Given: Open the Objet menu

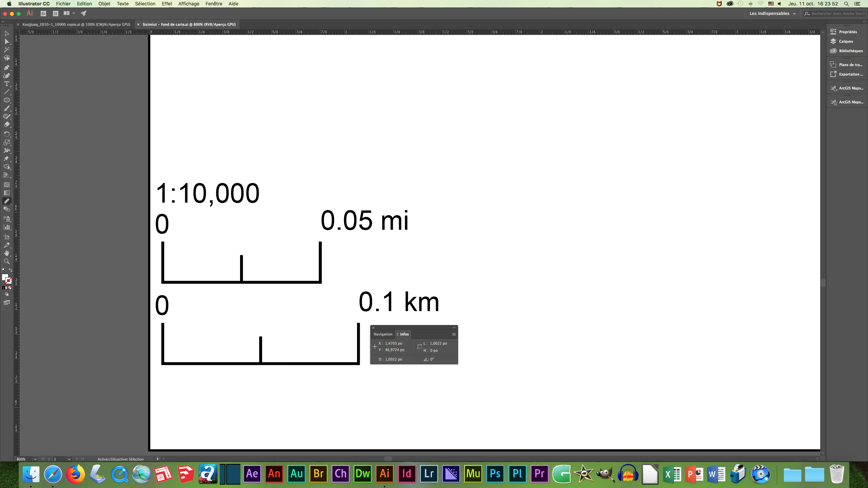Looking at the screenshot, I should [x=104, y=4].
